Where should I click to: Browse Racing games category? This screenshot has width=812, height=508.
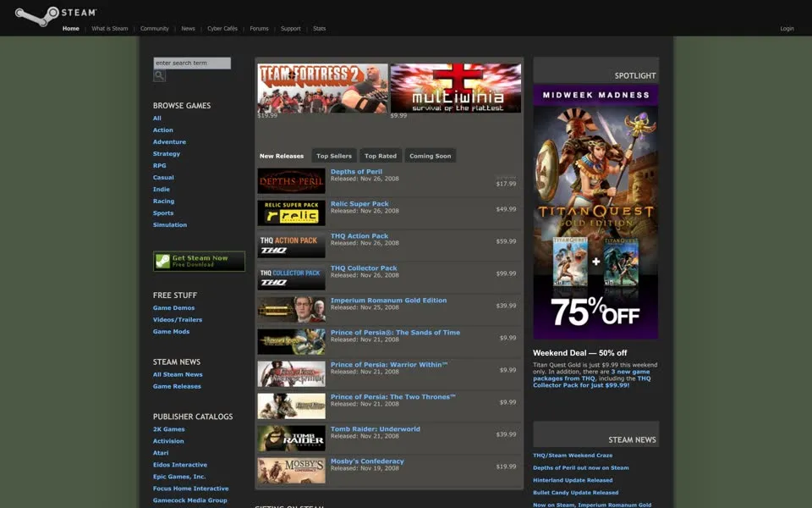[x=163, y=202]
